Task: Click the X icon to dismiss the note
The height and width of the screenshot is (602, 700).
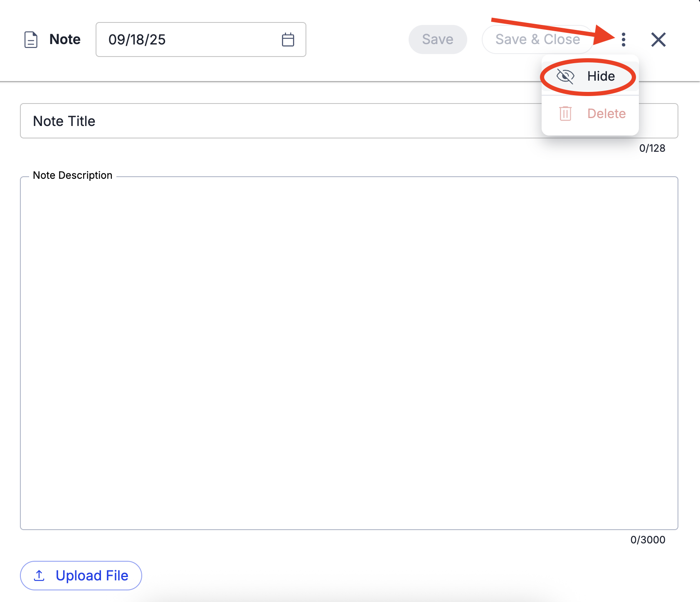Action: click(x=658, y=39)
